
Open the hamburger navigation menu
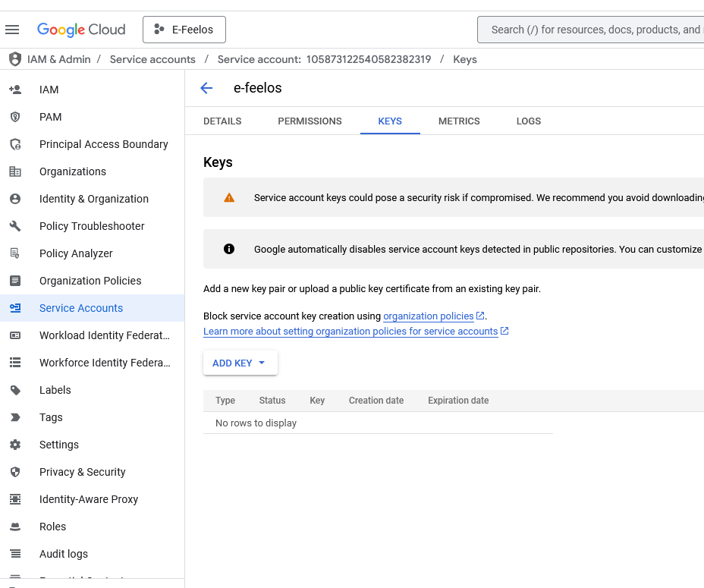pos(12,30)
